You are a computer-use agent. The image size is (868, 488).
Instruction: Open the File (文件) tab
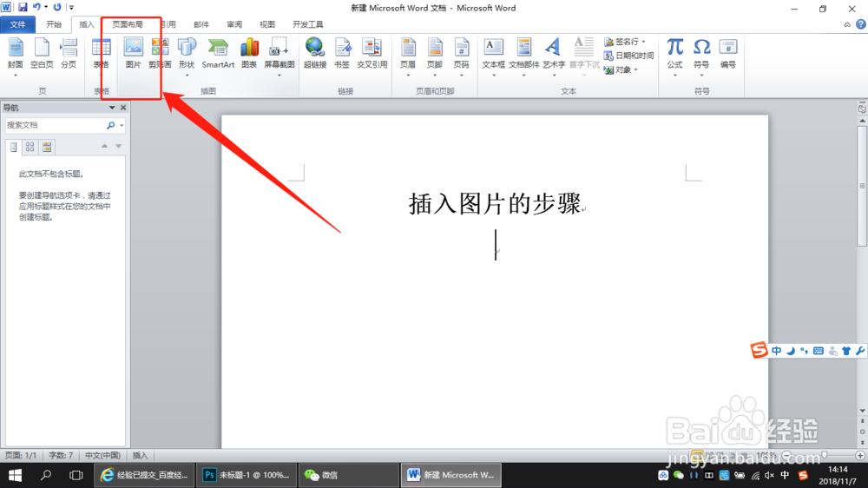click(17, 24)
